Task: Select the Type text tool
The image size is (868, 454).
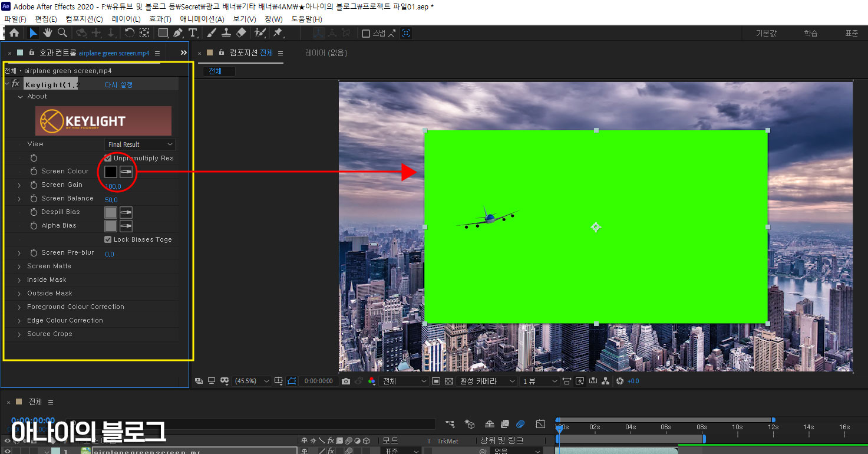Action: pyautogui.click(x=192, y=33)
